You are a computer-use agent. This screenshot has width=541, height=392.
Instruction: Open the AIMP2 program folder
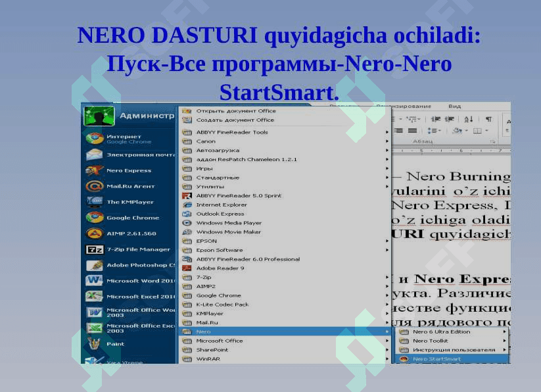[x=285, y=286]
